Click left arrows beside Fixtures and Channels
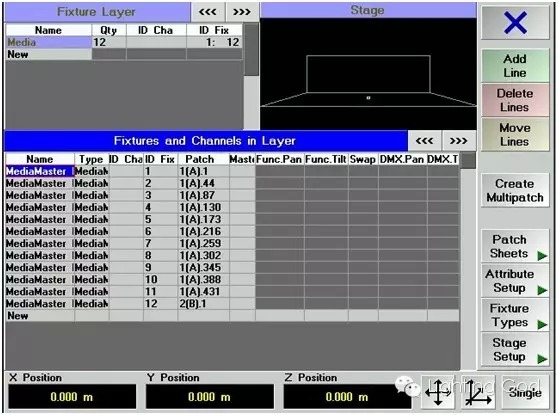The width and height of the screenshot is (558, 415). pyautogui.click(x=425, y=141)
